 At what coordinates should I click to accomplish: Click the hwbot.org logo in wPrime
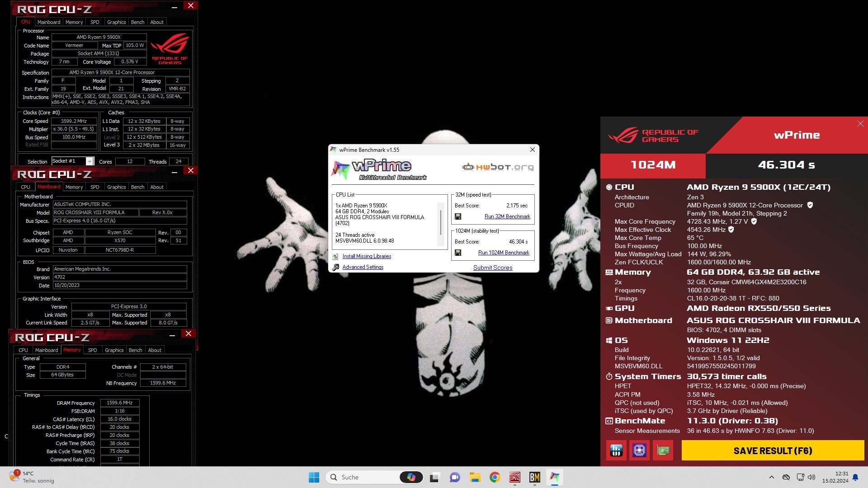coord(498,167)
